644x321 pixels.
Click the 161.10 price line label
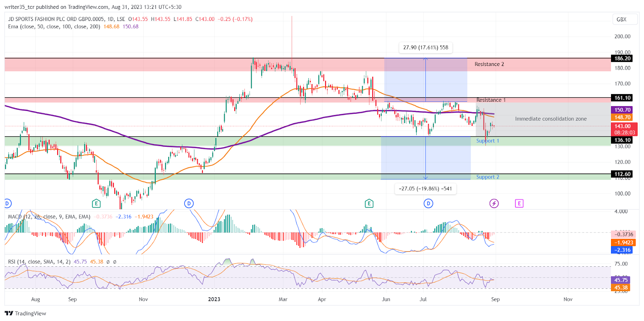tap(622, 98)
